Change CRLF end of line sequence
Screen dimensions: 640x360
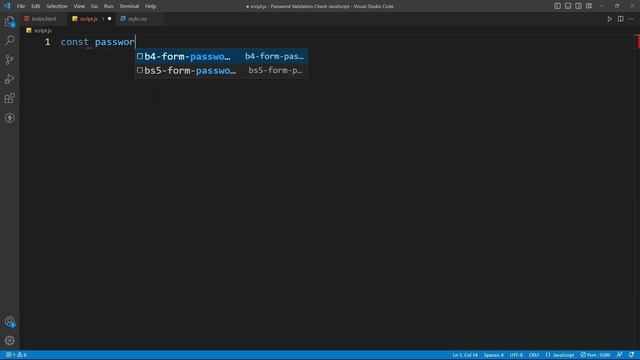[x=533, y=355]
